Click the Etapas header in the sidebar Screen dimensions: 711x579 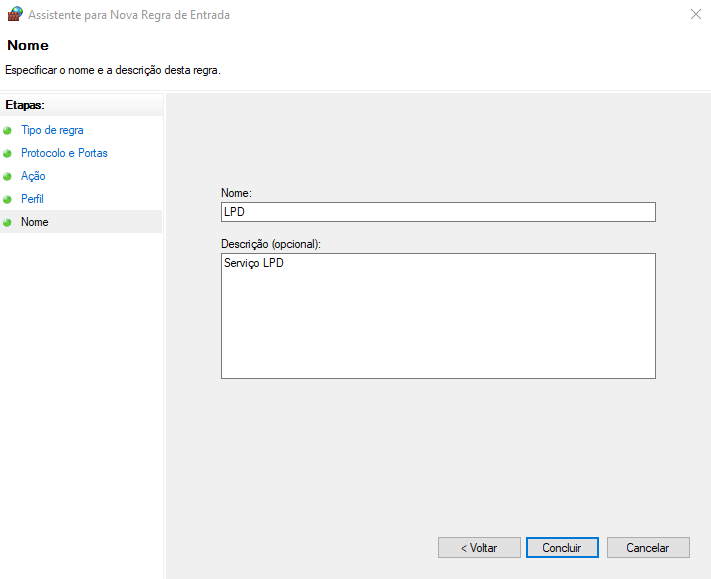coord(25,104)
